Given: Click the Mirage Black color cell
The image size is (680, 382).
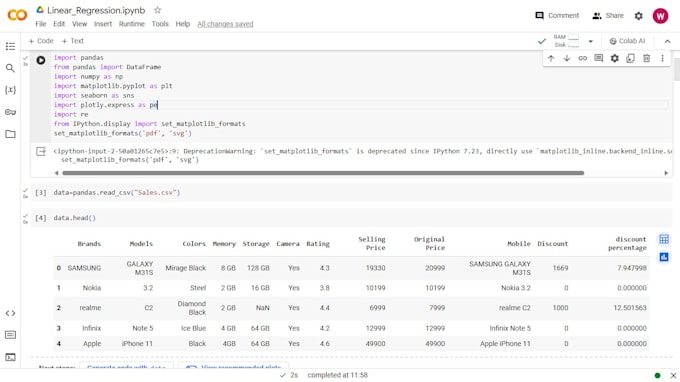Looking at the screenshot, I should click(x=186, y=268).
